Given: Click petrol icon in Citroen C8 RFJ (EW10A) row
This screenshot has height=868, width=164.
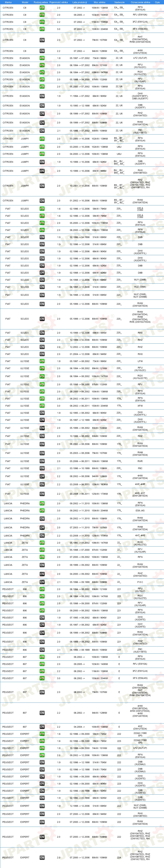Looking at the screenshot, I should [42, 15].
